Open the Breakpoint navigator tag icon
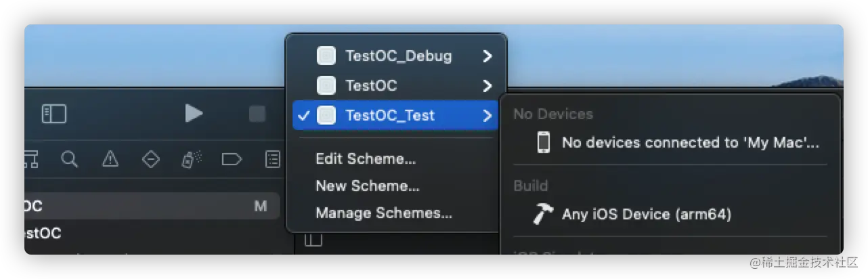This screenshot has width=868, height=279. [232, 159]
